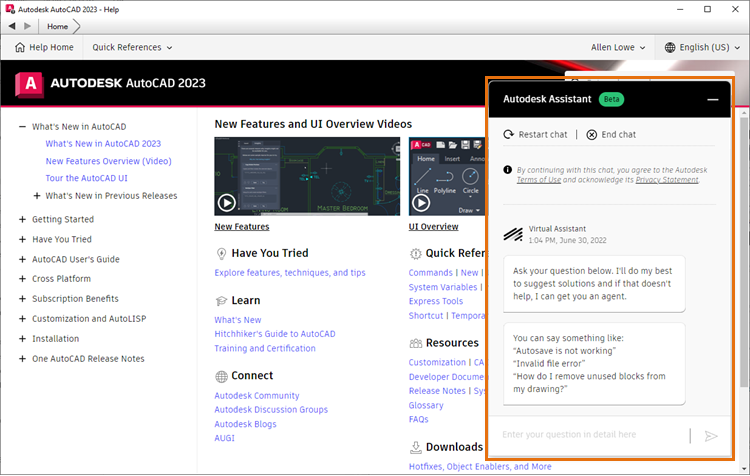750x476 pixels.
Task: Click the Virtual Assistant avatar icon
Action: coord(513,234)
